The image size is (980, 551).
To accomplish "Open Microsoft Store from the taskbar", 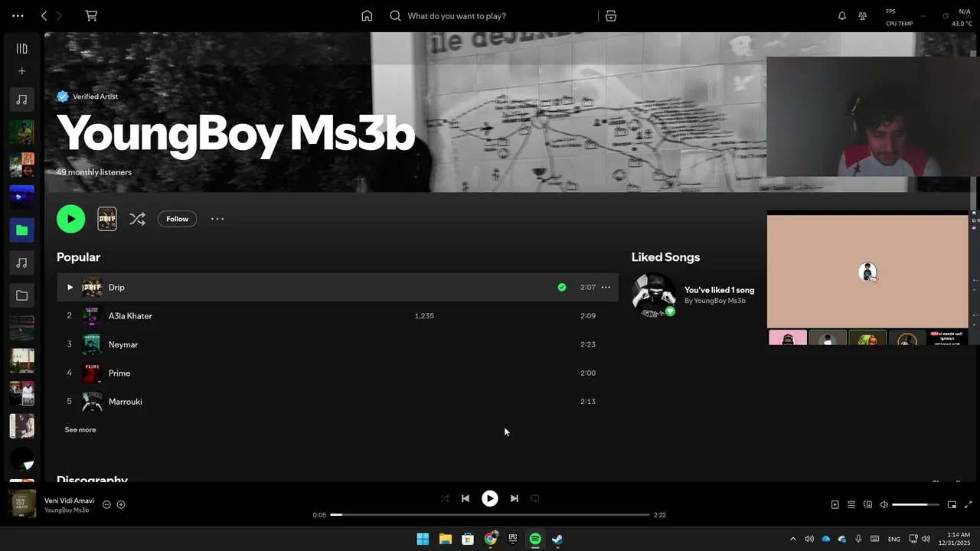I will 468,539.
